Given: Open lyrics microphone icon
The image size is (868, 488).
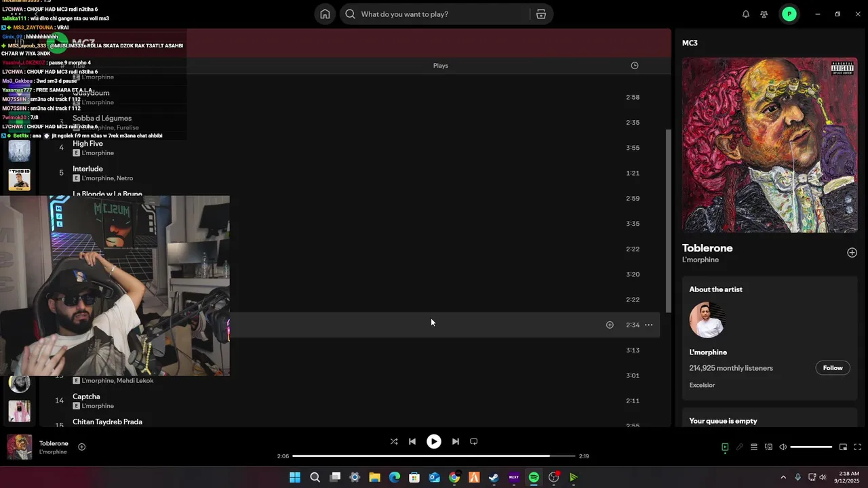Looking at the screenshot, I should pos(740,447).
